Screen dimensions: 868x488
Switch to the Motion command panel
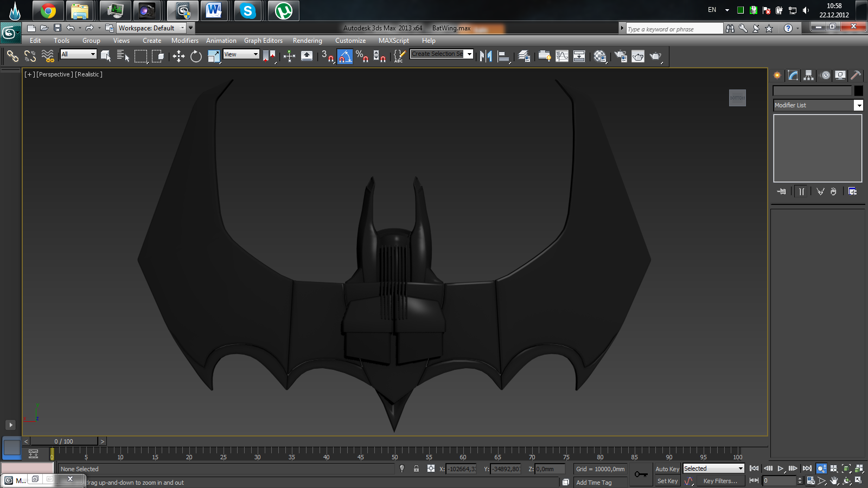coord(825,75)
